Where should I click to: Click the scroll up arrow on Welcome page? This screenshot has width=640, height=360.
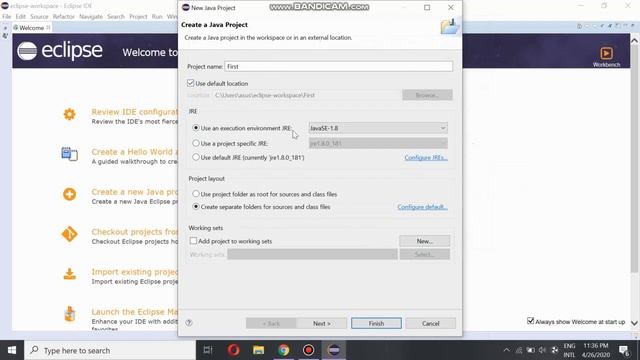634,40
